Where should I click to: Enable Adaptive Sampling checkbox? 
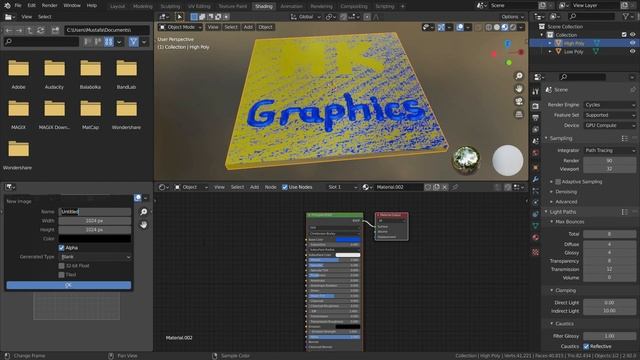coord(558,182)
